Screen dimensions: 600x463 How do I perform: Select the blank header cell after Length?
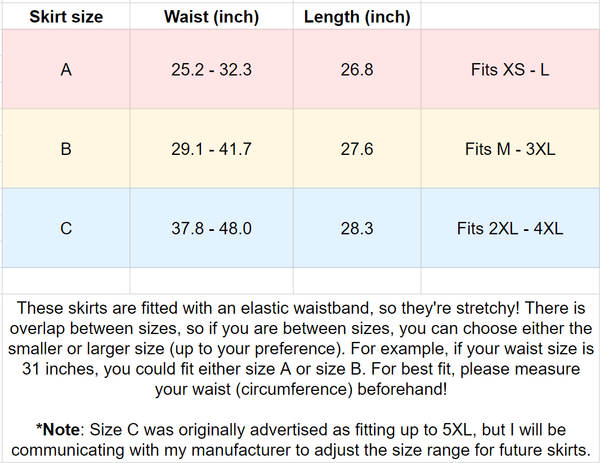coord(509,17)
